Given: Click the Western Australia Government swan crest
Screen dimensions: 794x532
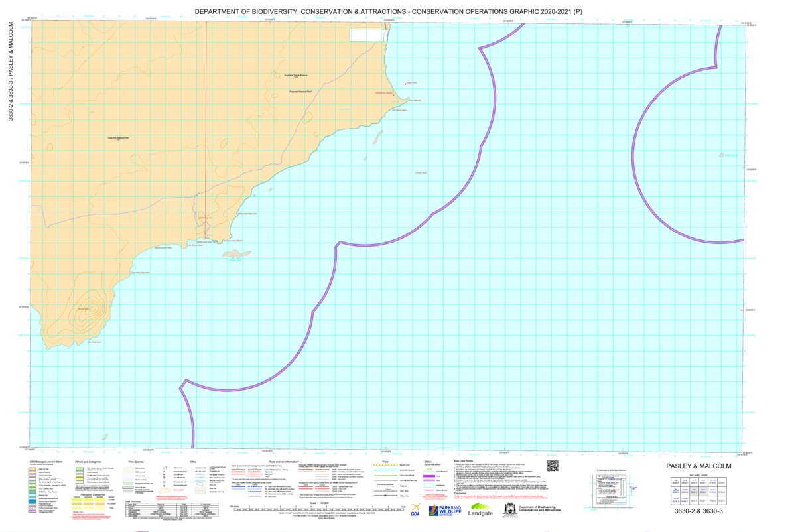Looking at the screenshot, I should [510, 509].
